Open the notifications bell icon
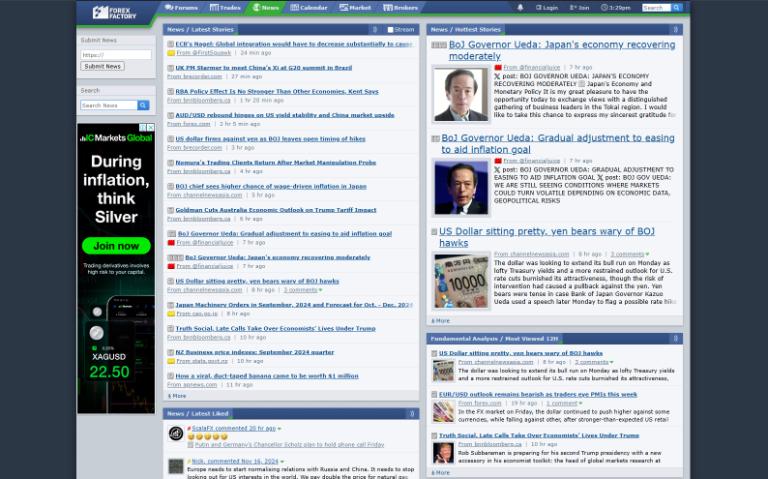This screenshot has height=479, width=768. pos(520,7)
